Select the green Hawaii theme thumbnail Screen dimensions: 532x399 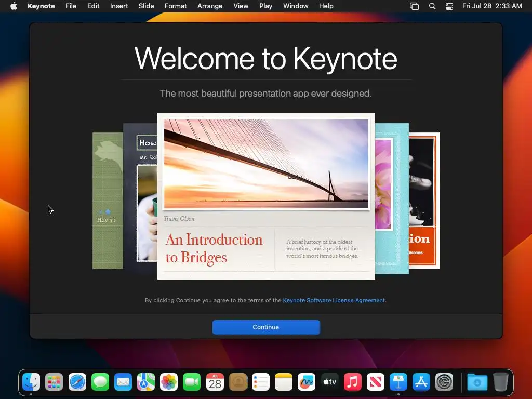[x=108, y=201]
